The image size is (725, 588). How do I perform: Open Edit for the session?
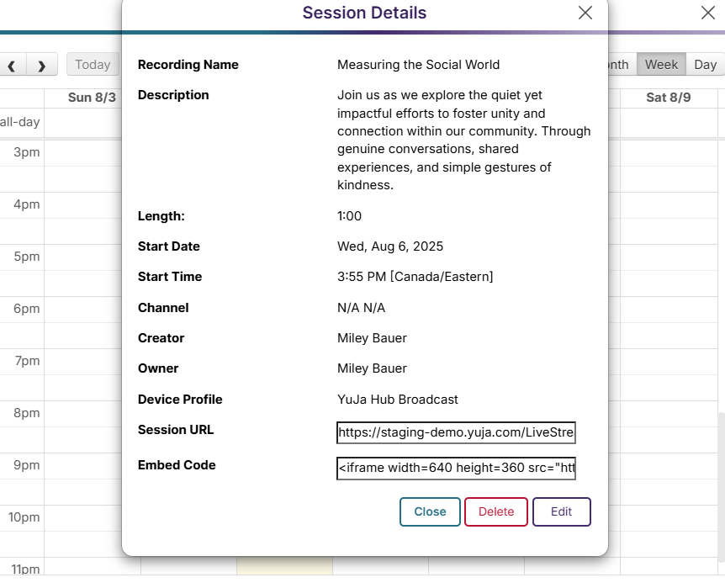coord(561,511)
